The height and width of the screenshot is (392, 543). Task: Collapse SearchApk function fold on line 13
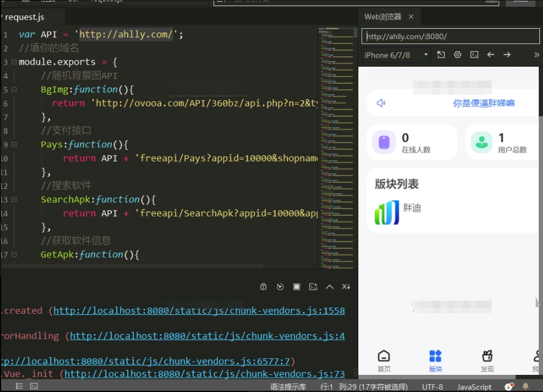[14, 199]
